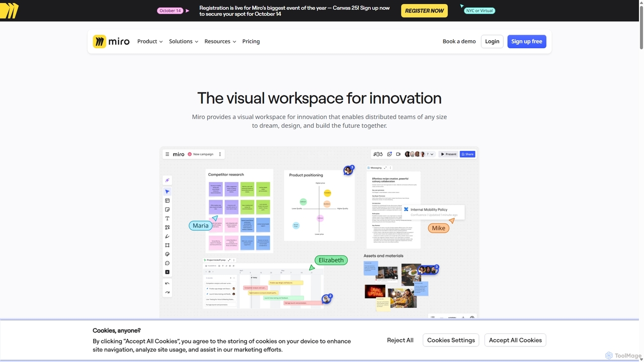Screen dimensions: 644x362
Task: Click the expand icon next to Messaging
Action: tap(385, 168)
